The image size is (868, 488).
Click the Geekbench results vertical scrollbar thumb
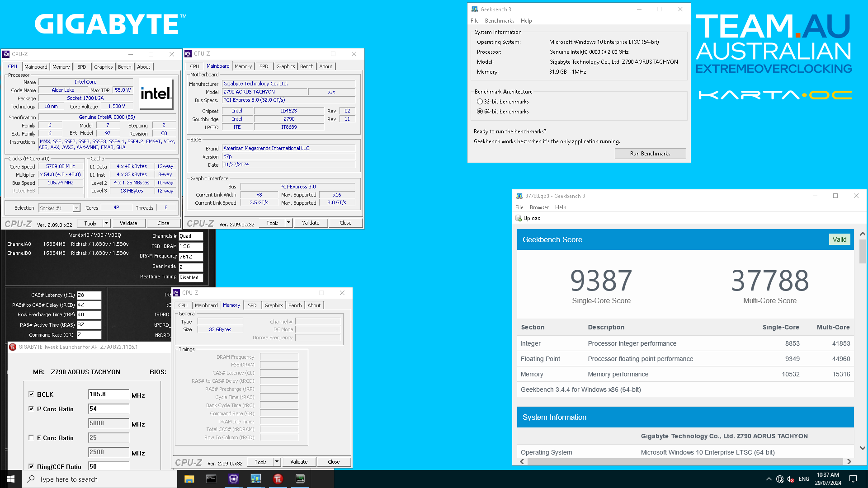863,251
